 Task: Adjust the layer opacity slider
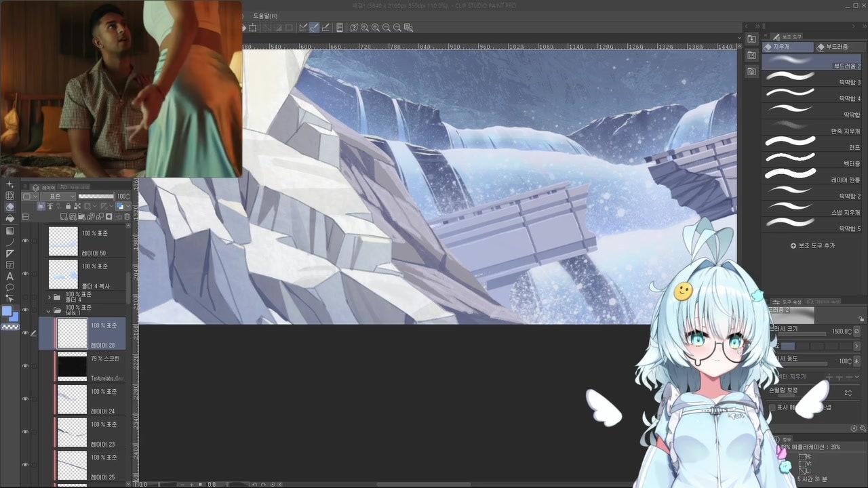click(x=96, y=197)
